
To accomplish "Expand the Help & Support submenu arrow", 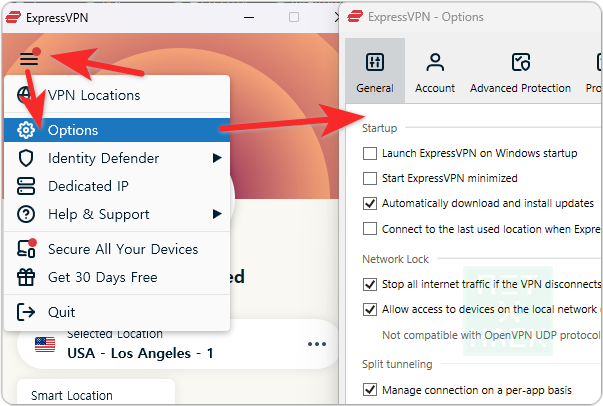I will coord(216,214).
